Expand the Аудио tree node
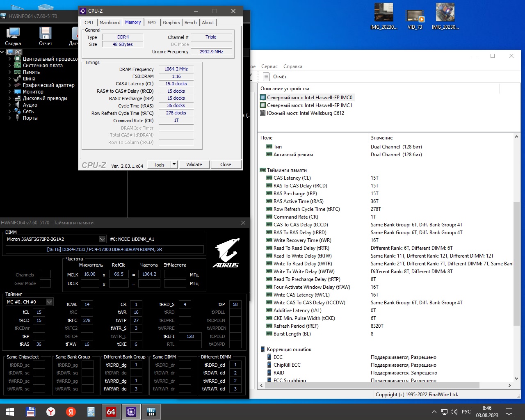Image resolution: width=525 pixels, height=420 pixels. click(10, 105)
